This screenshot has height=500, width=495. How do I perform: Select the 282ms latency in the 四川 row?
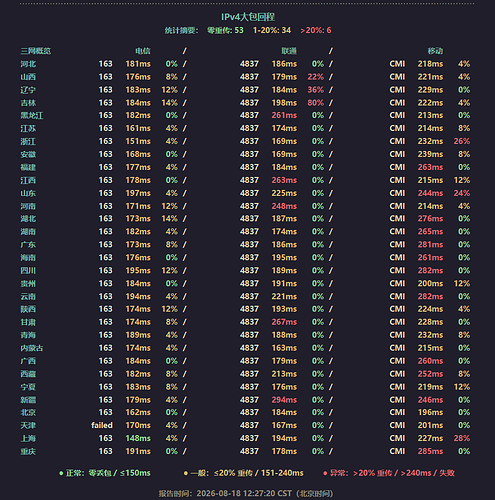coord(430,270)
